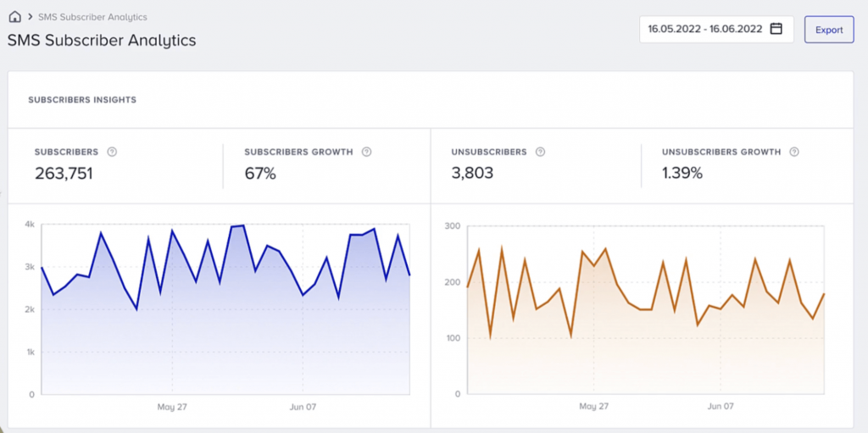868x433 pixels.
Task: Select the 1.39% unsubscribers growth value
Action: [682, 174]
